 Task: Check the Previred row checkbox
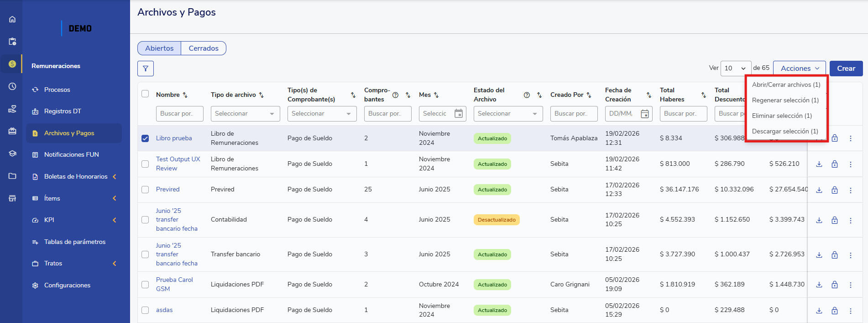[145, 190]
